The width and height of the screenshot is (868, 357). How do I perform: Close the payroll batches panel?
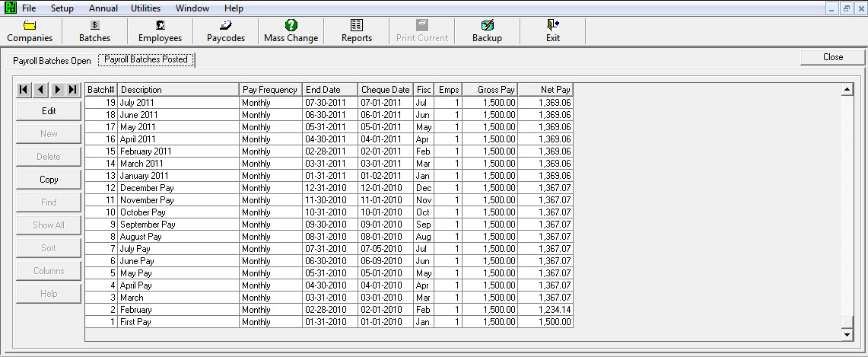point(832,57)
